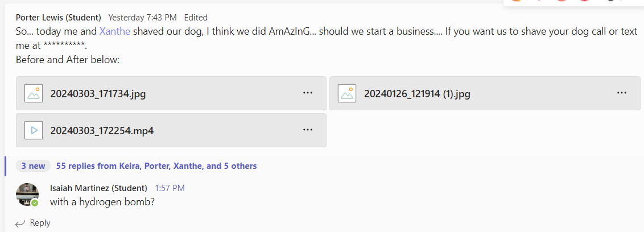Open more options for 20240303_172254.mp4
Image resolution: width=644 pixels, height=232 pixels.
308,130
